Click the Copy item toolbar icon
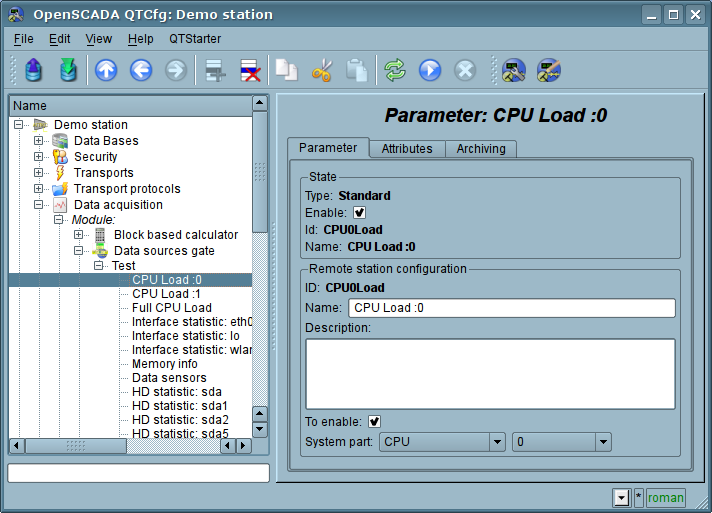The width and height of the screenshot is (712, 513). pyautogui.click(x=287, y=70)
